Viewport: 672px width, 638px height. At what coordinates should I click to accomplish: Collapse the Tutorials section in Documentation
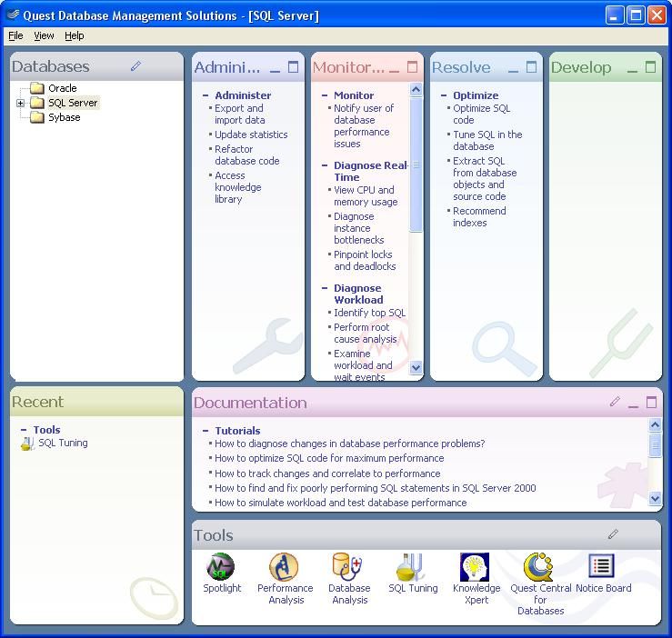point(206,431)
